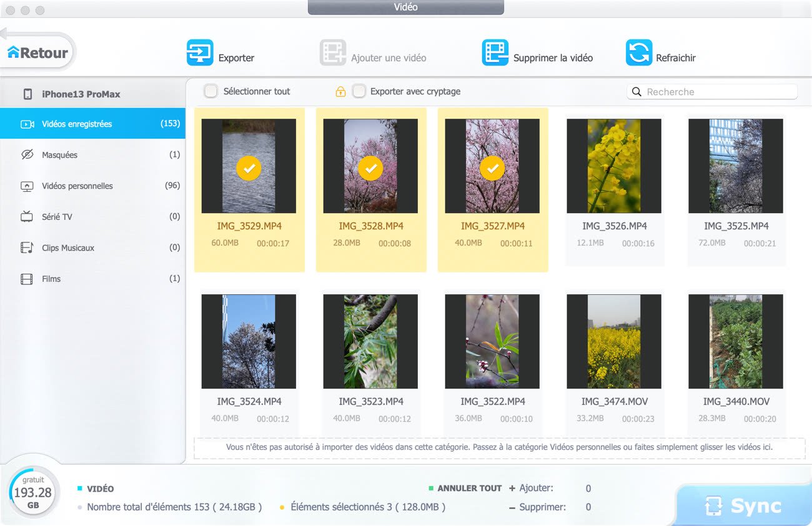Uncheck the selected IMG_3527.MP4 video
The height and width of the screenshot is (526, 812).
[492, 167]
